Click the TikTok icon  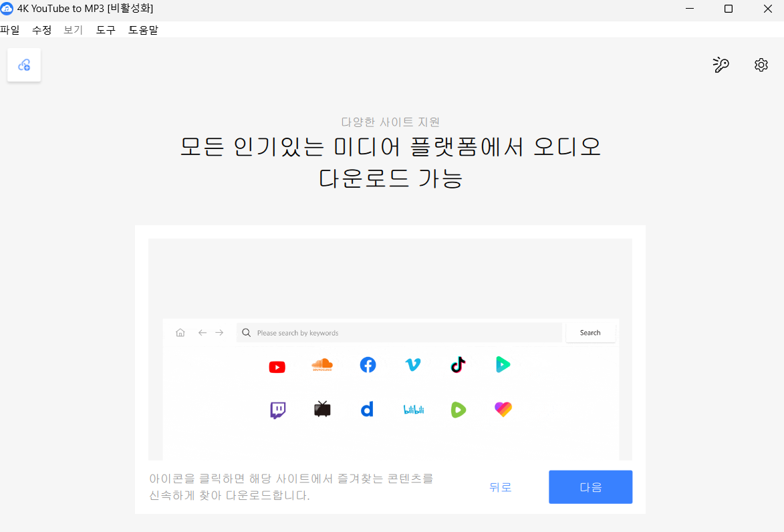(x=458, y=365)
